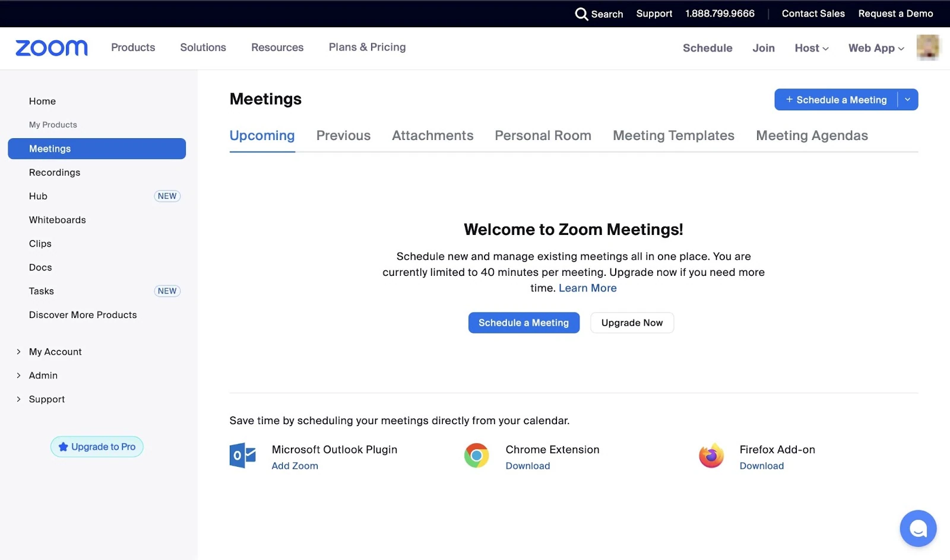Open the Schedule a Meeting dropdown arrow
950x560 pixels.
(908, 100)
